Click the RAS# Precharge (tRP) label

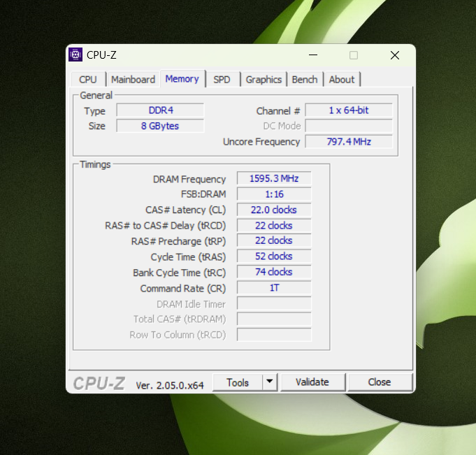point(178,242)
